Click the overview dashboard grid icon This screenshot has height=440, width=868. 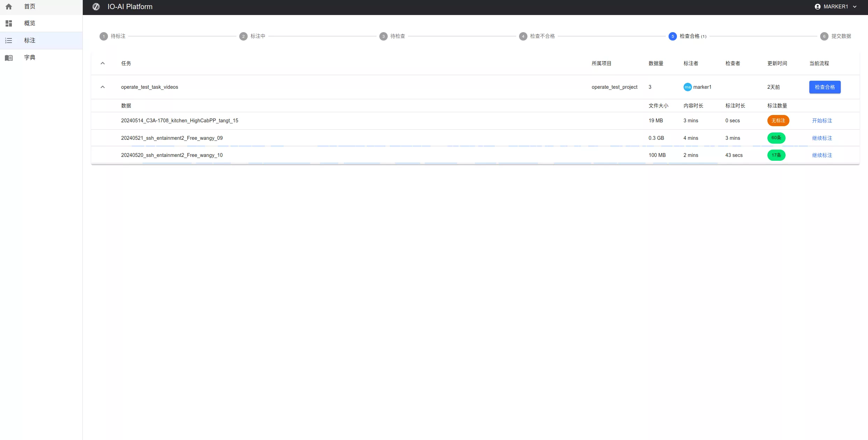(x=9, y=23)
